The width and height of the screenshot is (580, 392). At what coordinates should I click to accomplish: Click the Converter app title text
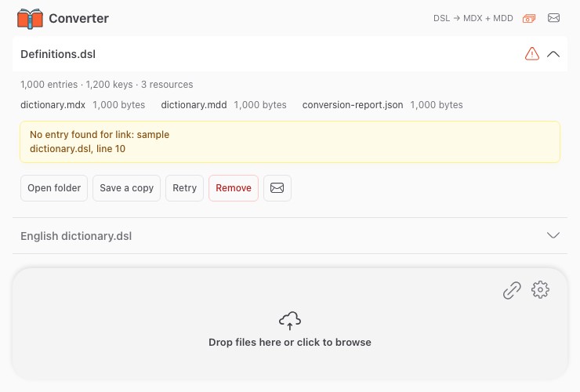(79, 19)
